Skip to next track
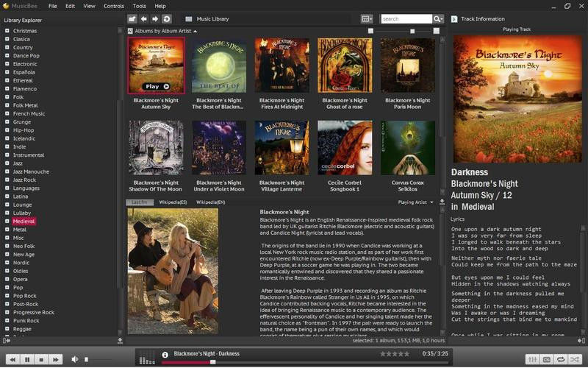This screenshot has height=368, width=588. pyautogui.click(x=56, y=359)
